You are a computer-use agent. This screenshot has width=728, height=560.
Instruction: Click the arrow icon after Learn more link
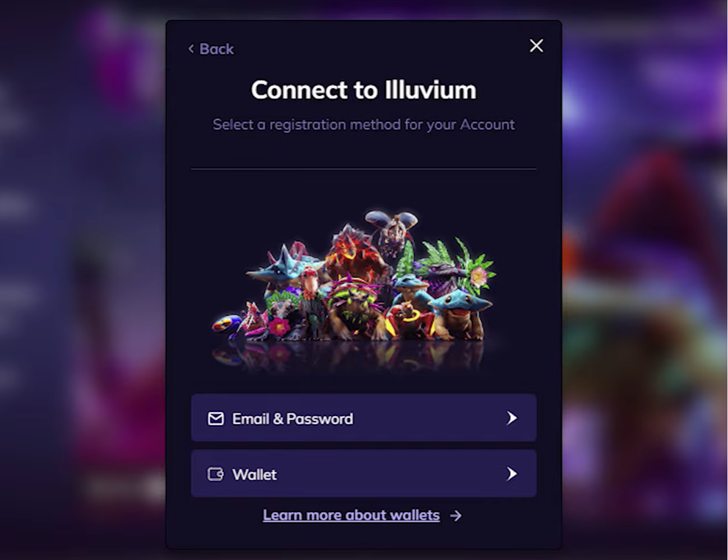[456, 515]
